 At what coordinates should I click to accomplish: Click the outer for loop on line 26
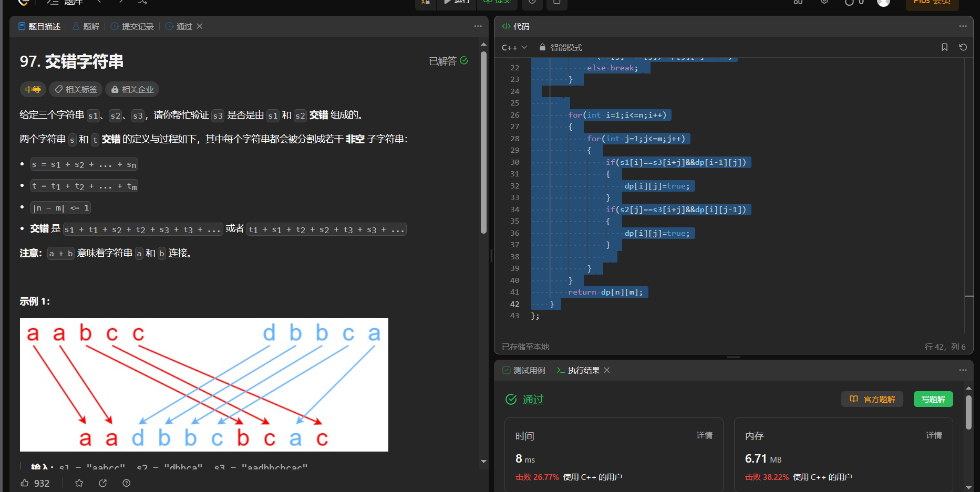click(x=617, y=115)
